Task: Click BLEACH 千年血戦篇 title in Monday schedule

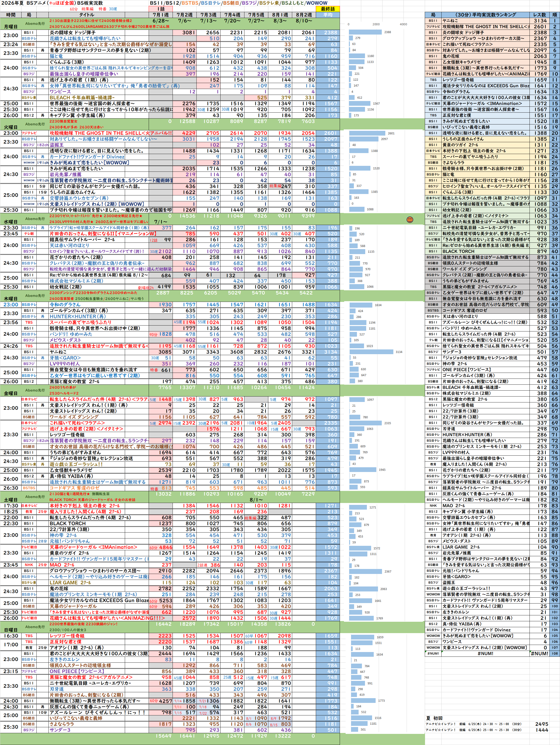Action: [82, 98]
